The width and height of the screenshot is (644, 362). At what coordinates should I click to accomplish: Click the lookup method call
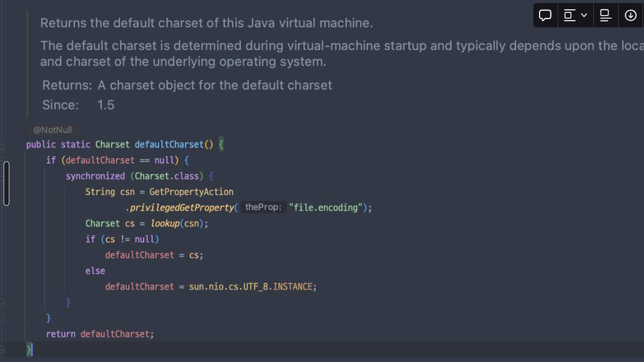pyautogui.click(x=165, y=223)
